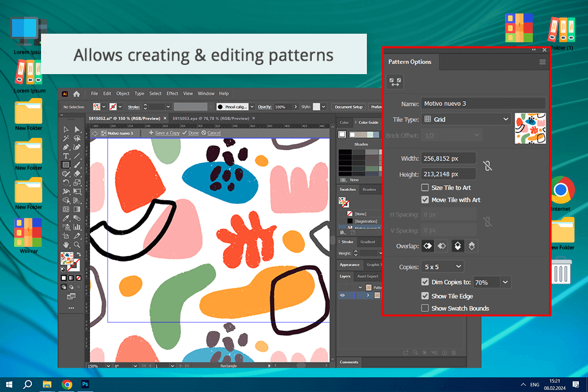
Task: Click the fill swatch in the toolbar
Action: 67,258
